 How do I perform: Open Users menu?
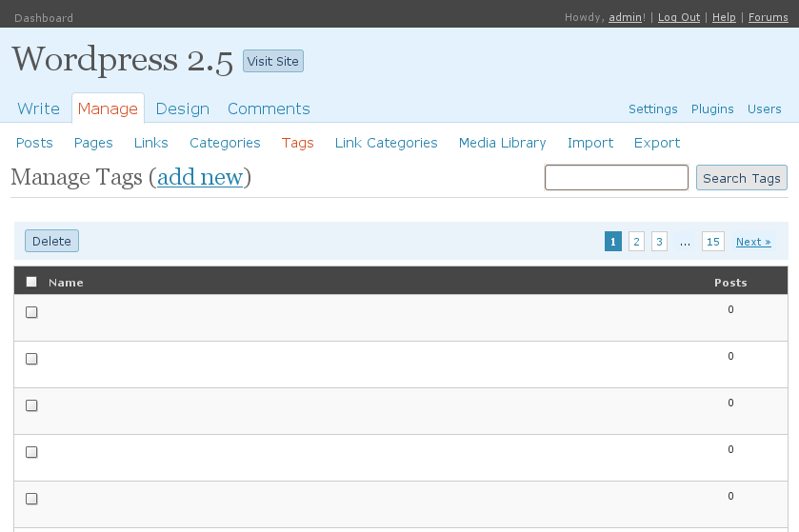tap(765, 108)
